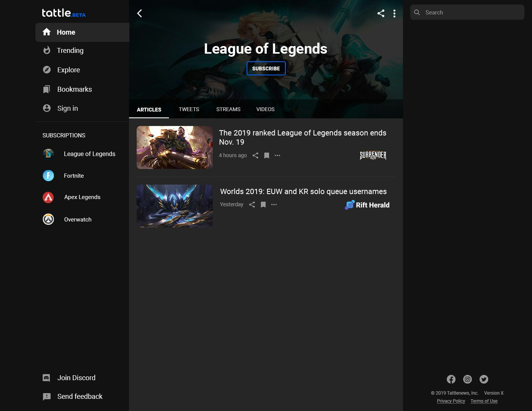Subscribe to League of Legends
This screenshot has height=411, width=532.
pyautogui.click(x=266, y=68)
